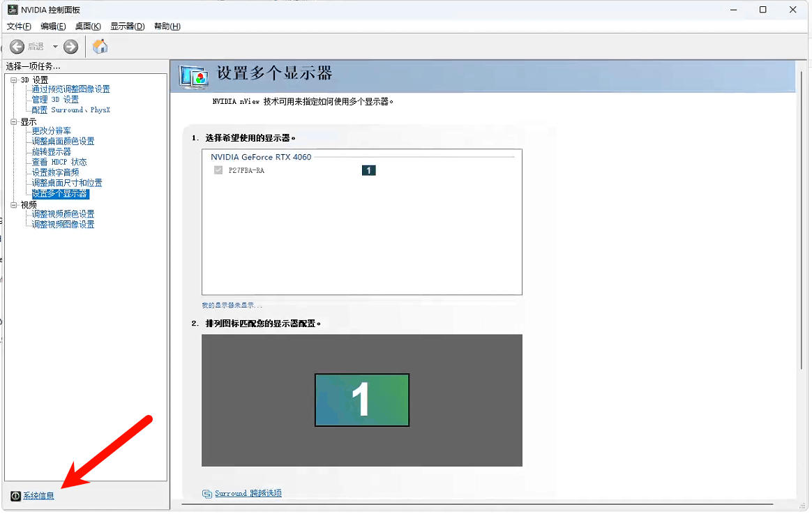Screen dimensions: 812x514
Task: Go forward with the green forward arrow
Action: point(71,47)
